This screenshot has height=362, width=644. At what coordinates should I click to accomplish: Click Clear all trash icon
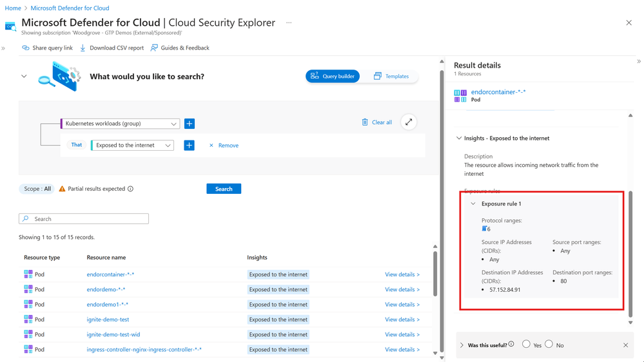tap(365, 122)
